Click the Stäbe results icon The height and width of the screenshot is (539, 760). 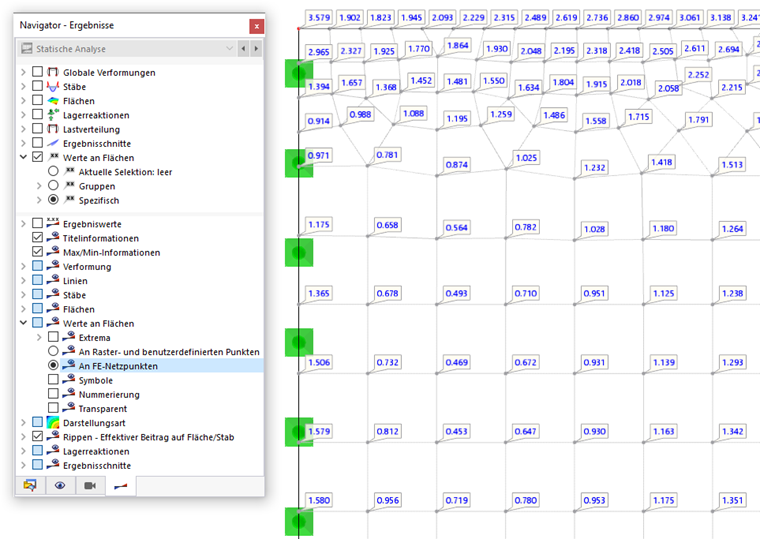click(x=53, y=86)
